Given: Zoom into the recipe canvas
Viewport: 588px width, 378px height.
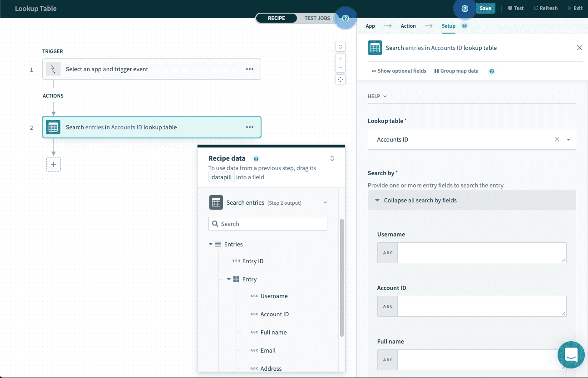Looking at the screenshot, I should coord(340,58).
